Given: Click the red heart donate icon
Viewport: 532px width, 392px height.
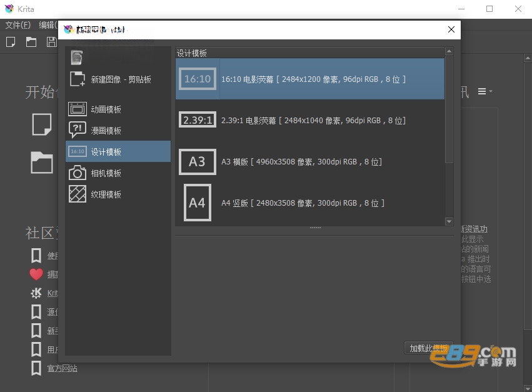Looking at the screenshot, I should pos(36,274).
